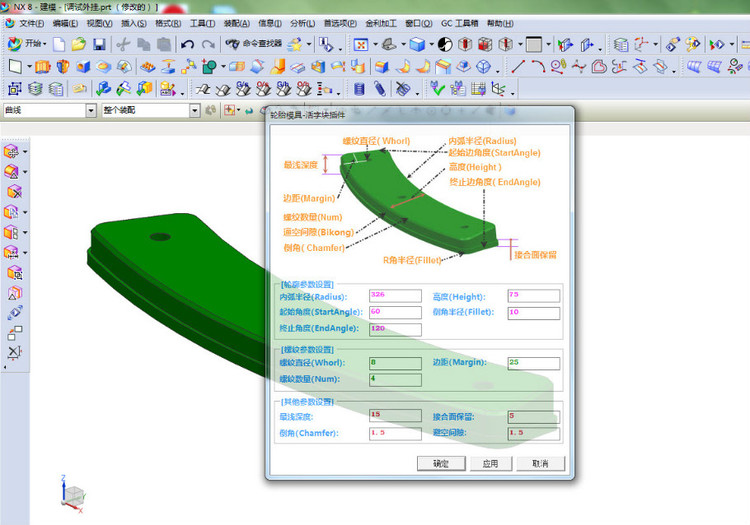Click the Open folder icon
This screenshot has height=525, width=750.
79,44
